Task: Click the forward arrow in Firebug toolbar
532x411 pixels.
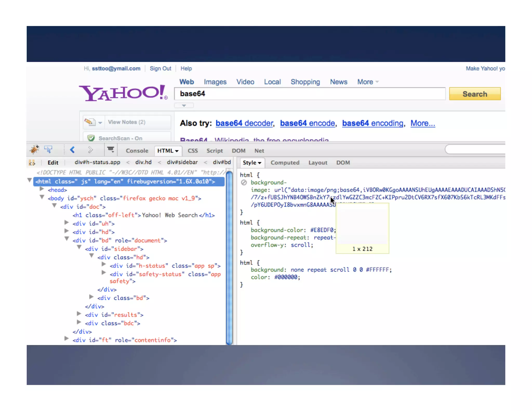Action: [x=90, y=150]
